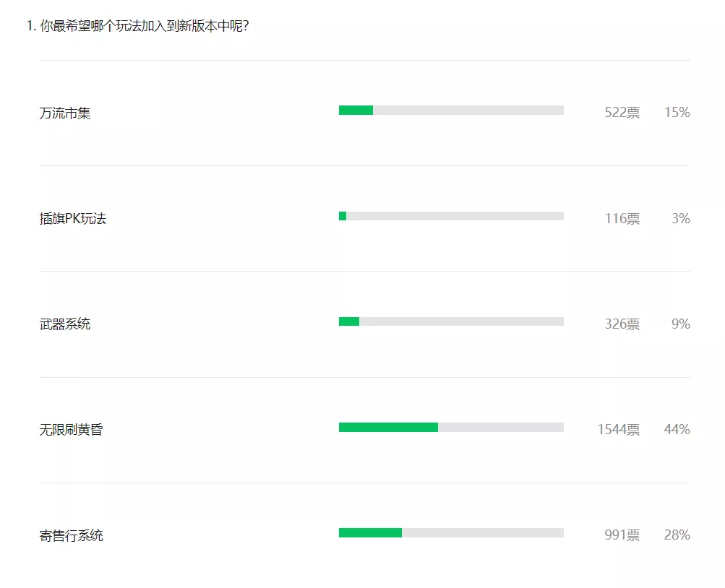Screen dimensions: 725x588
Task: Click the poll question title text
Action: point(138,26)
